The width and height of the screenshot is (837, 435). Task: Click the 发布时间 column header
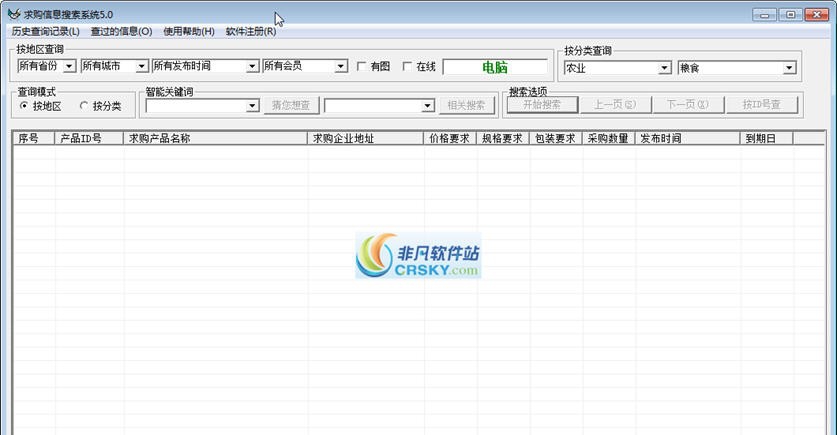coord(688,138)
